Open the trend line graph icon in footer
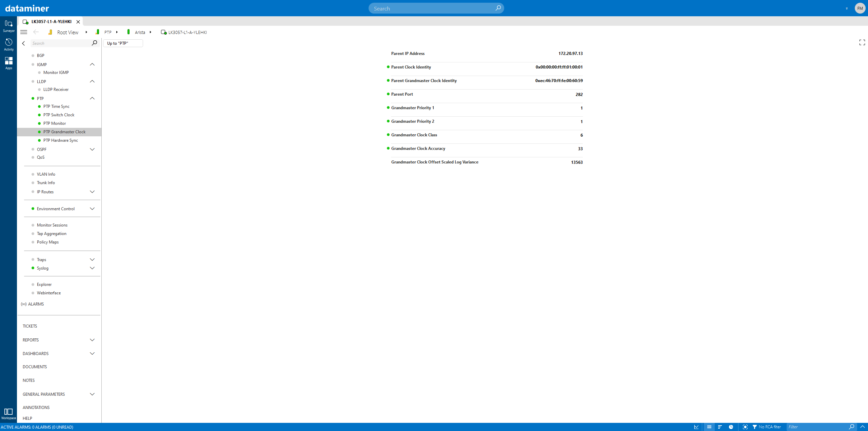Image resolution: width=868 pixels, height=431 pixels. [x=696, y=427]
